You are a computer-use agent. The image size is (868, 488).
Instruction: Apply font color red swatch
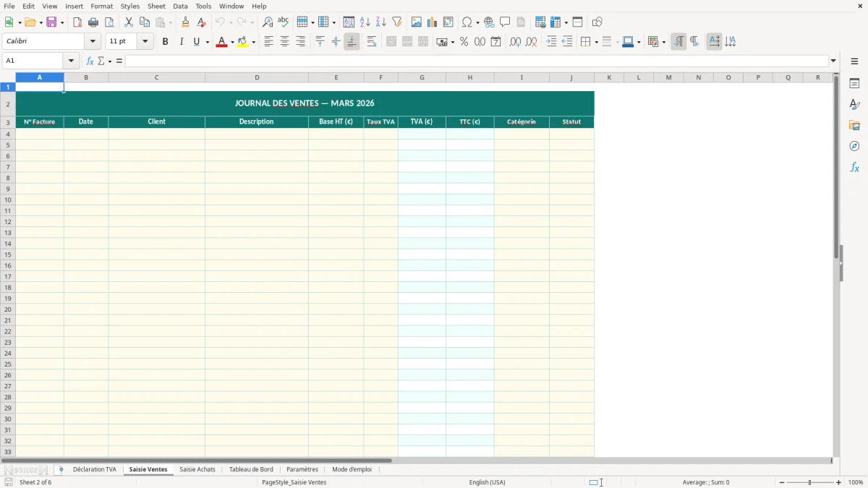pyautogui.click(x=223, y=42)
